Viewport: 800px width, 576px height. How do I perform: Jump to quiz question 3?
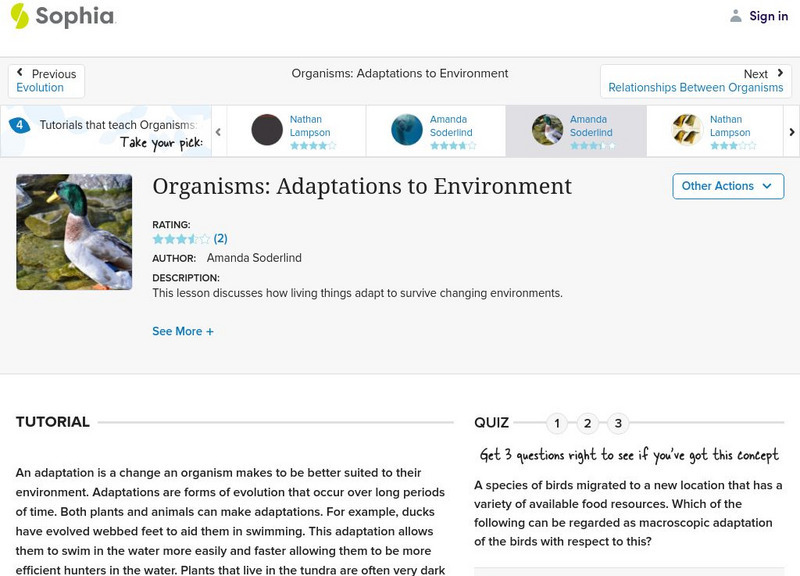(x=619, y=423)
